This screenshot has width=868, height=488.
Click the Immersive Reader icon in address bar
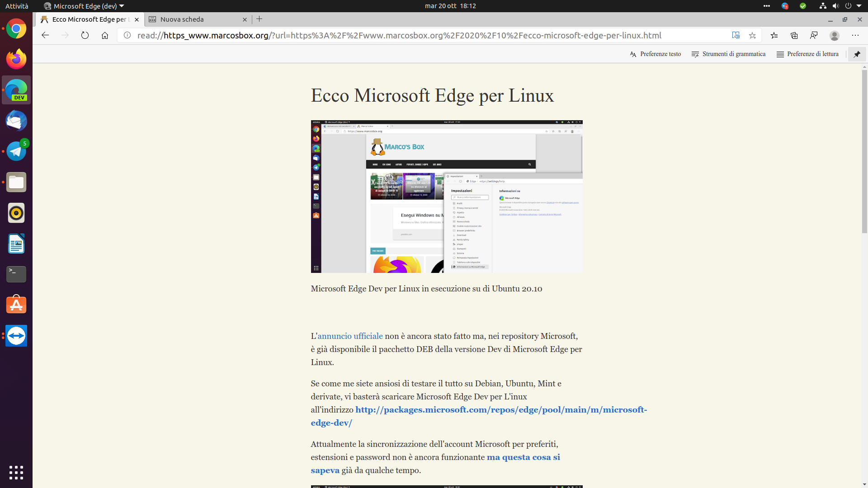(736, 35)
